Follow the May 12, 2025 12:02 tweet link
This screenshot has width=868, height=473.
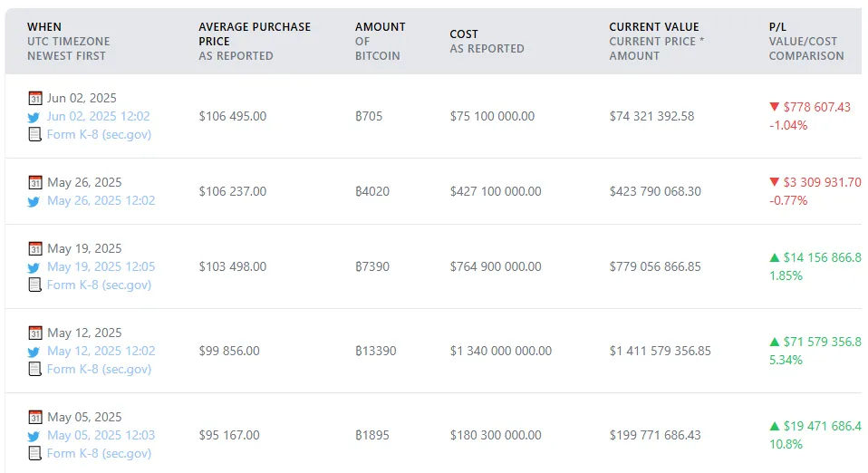[x=101, y=352]
